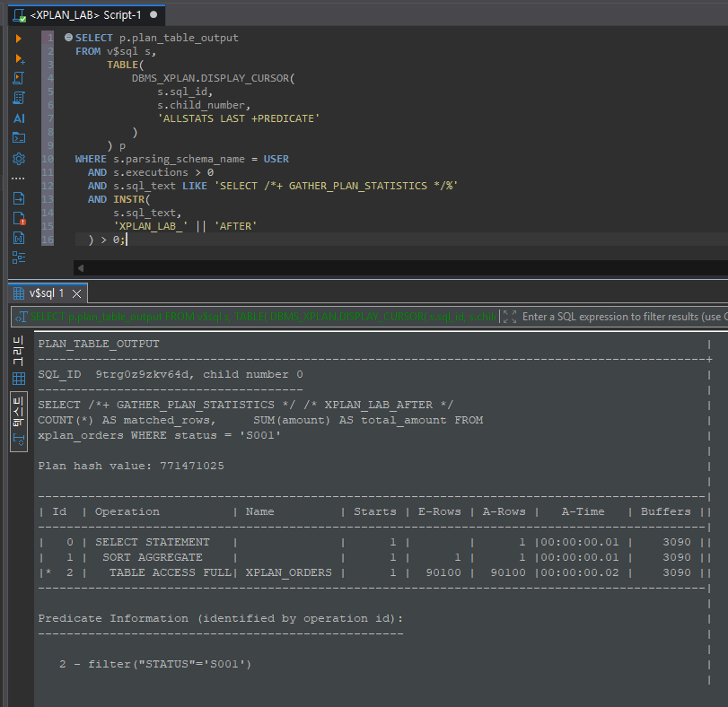
Task: Click the outline tree icon in editor sidebar
Action: [19, 257]
